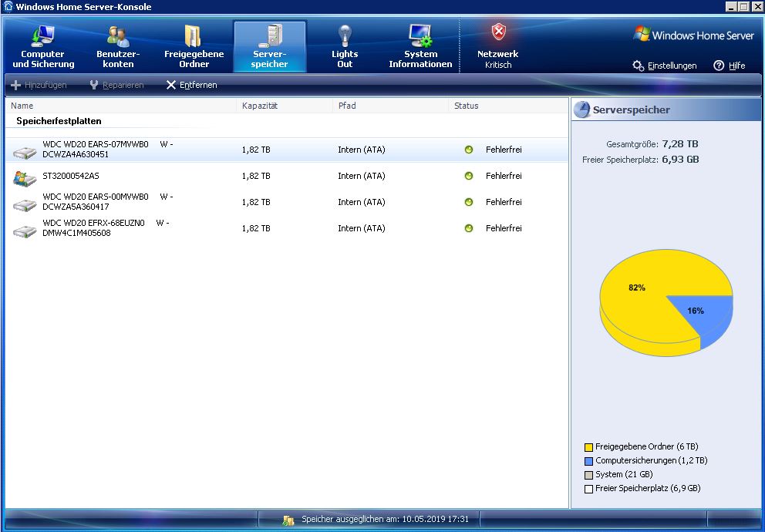
Task: Open the Freigegebene Ordner tab
Action: point(194,47)
